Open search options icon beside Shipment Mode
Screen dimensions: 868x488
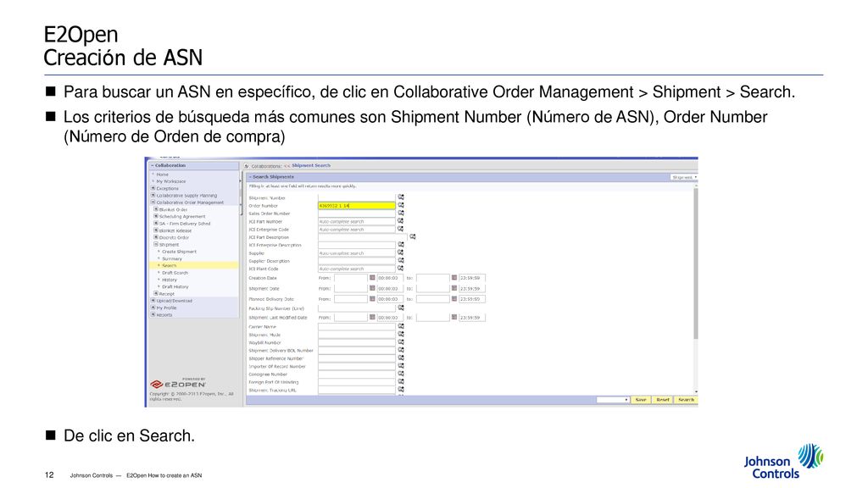coord(401,334)
